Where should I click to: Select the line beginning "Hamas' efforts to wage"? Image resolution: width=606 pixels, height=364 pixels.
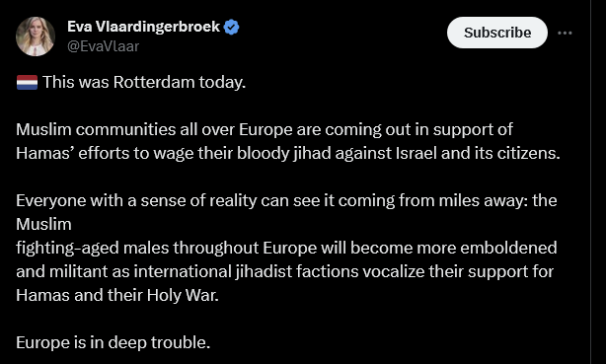click(x=288, y=154)
